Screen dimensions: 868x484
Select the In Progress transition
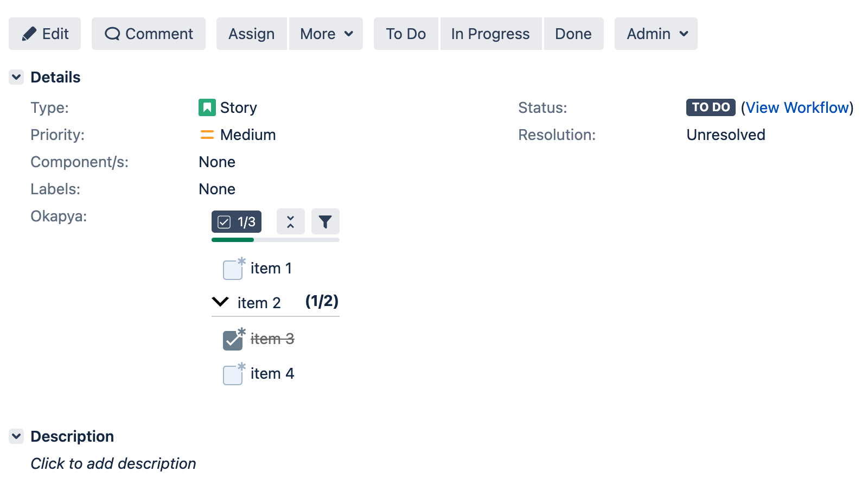[490, 33]
